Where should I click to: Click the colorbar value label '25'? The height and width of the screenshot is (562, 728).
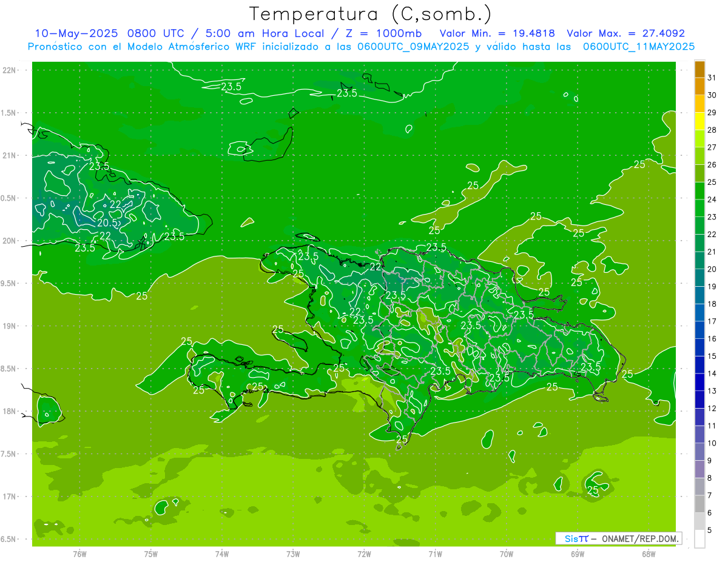point(712,182)
